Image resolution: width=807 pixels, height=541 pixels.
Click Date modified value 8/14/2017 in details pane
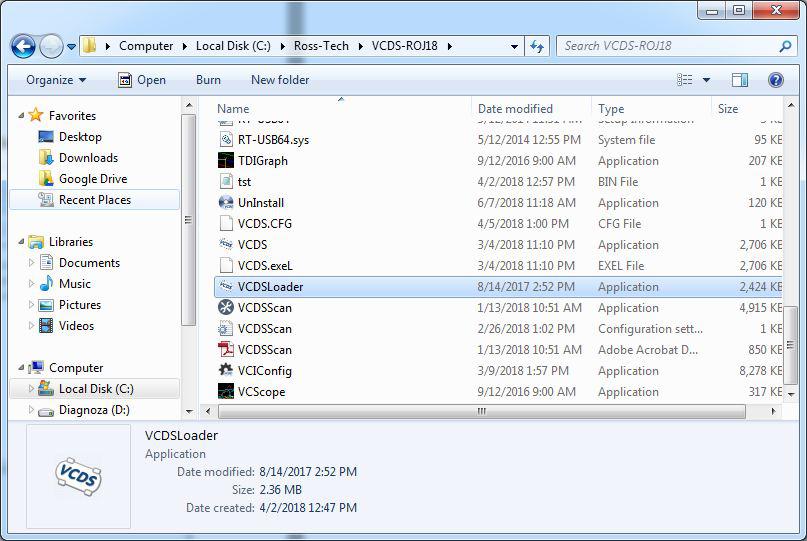308,472
